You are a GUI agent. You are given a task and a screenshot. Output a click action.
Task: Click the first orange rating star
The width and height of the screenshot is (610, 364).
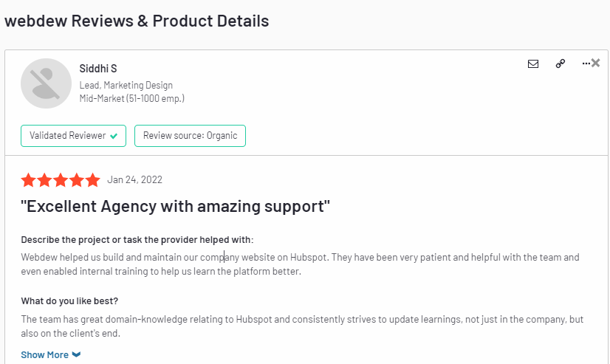28,180
